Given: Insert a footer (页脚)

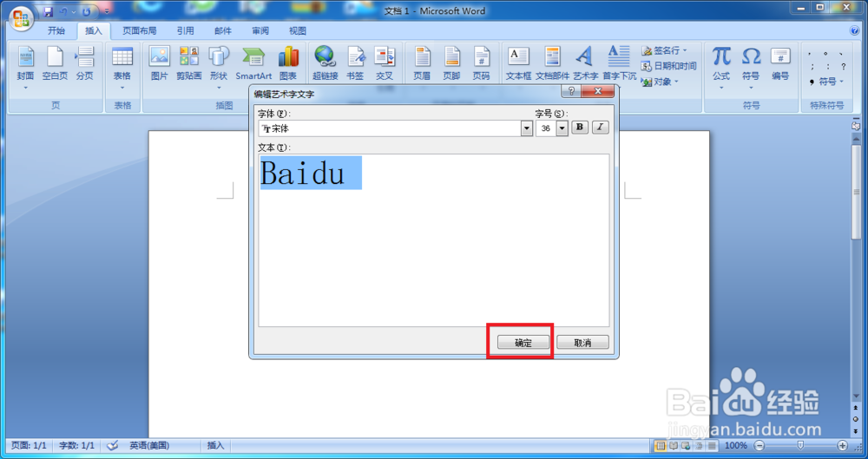Looking at the screenshot, I should click(451, 63).
